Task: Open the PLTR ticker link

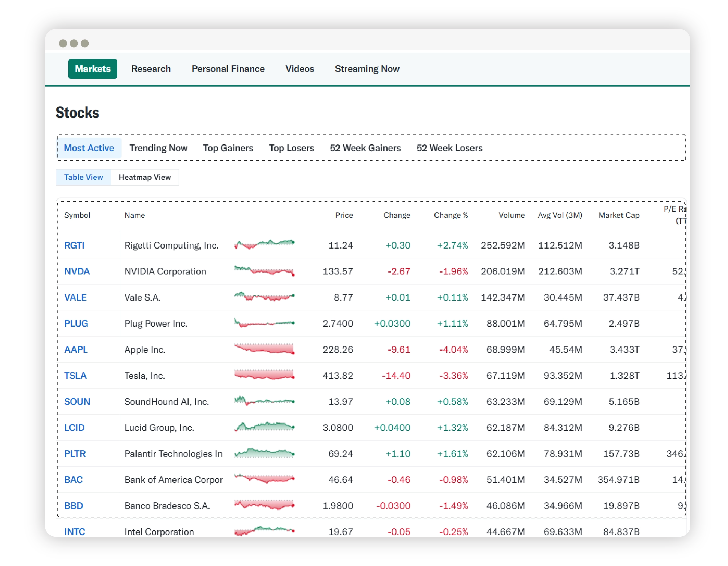Action: coord(75,453)
